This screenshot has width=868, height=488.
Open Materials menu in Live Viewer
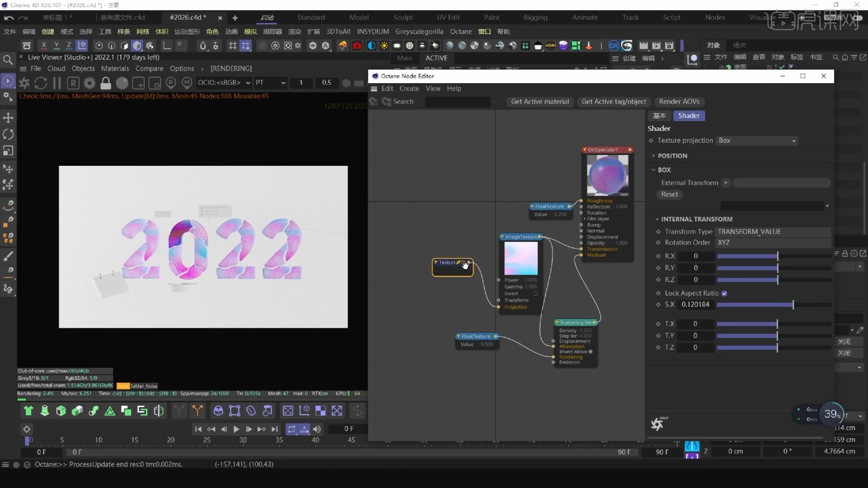(x=115, y=69)
